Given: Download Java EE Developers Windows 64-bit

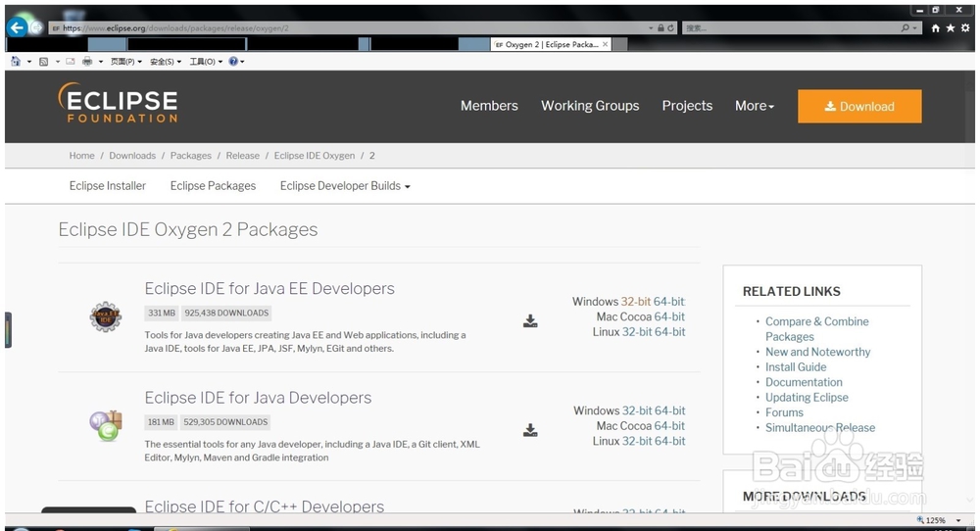Looking at the screenshot, I should (669, 302).
